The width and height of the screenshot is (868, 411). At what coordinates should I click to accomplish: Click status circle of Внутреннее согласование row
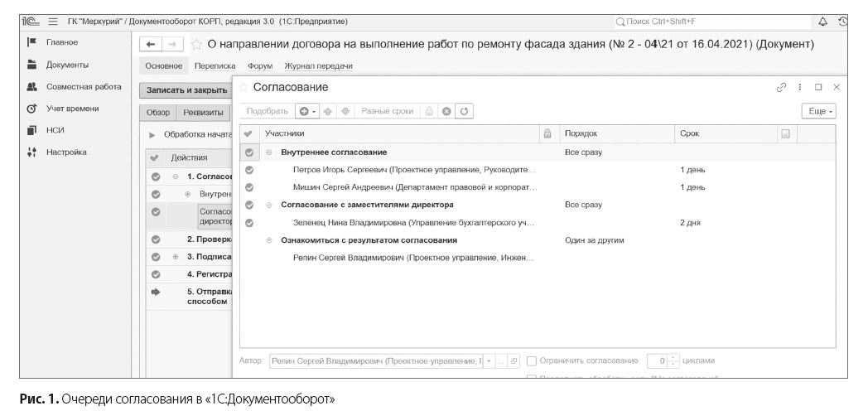point(249,152)
